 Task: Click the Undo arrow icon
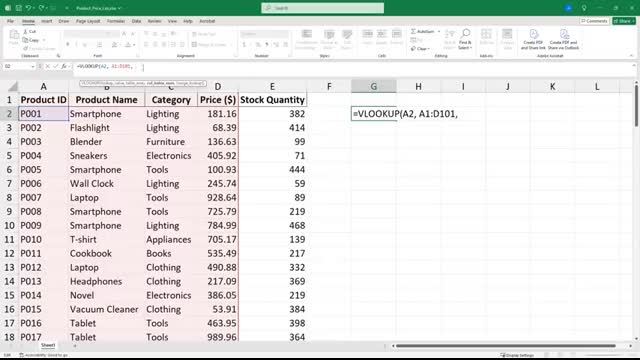pyautogui.click(x=28, y=8)
